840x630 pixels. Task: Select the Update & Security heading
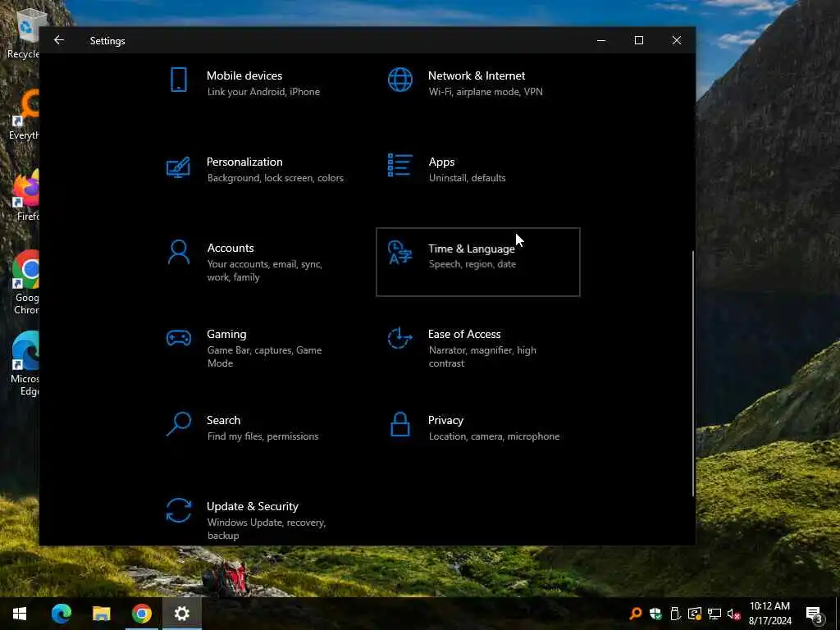coord(253,506)
